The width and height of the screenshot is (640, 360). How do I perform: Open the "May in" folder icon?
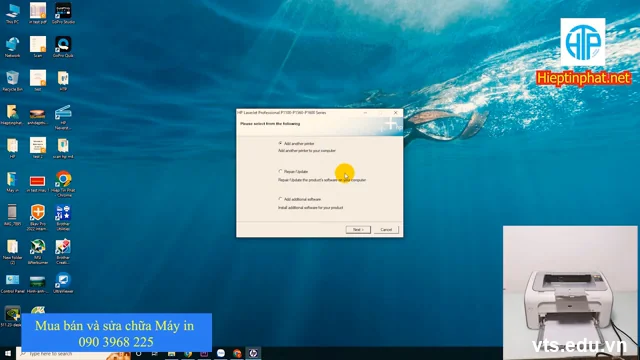pos(12,182)
